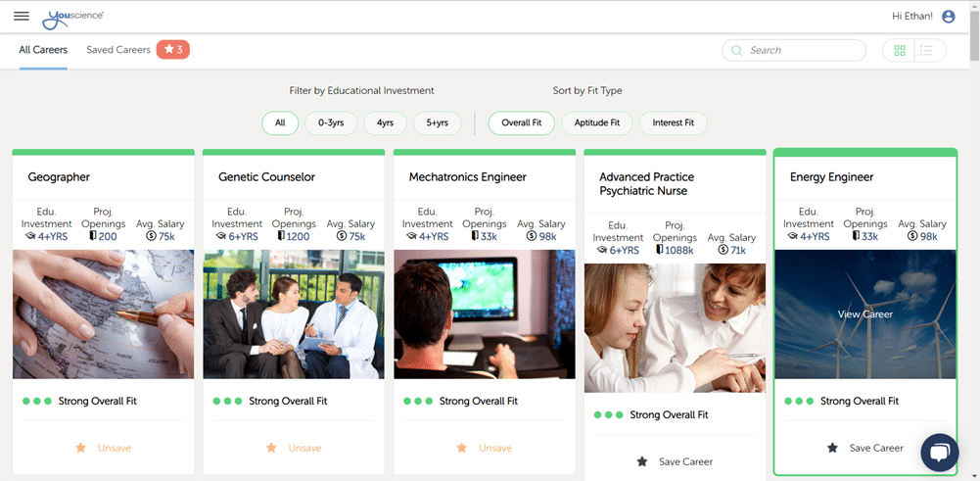Viewport: 980px width, 481px height.
Task: Click the Geographer card title
Action: [59, 177]
